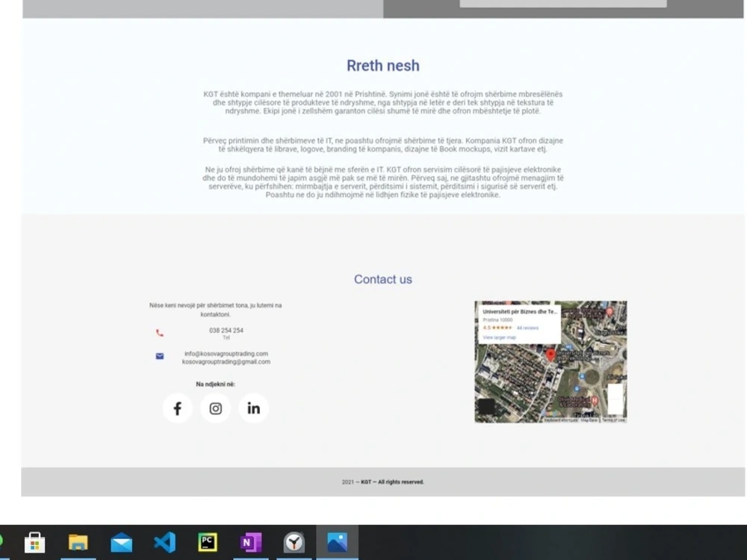The width and height of the screenshot is (747, 560).
Task: Click the Rreth nesh heading
Action: [x=383, y=65]
